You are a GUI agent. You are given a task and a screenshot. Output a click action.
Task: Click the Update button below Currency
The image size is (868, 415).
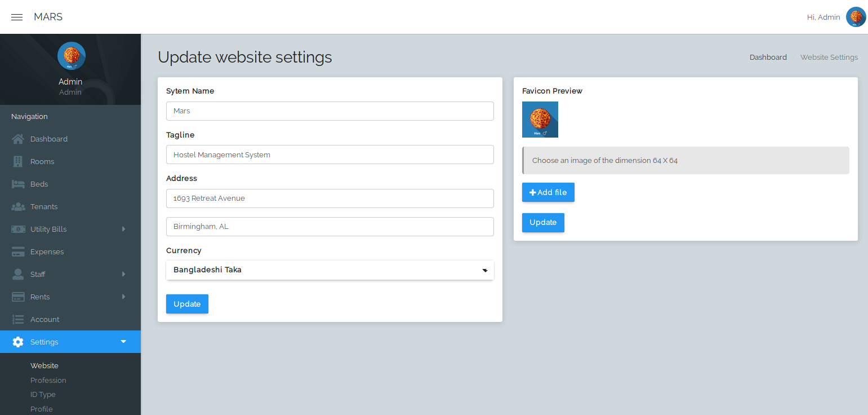(x=187, y=304)
